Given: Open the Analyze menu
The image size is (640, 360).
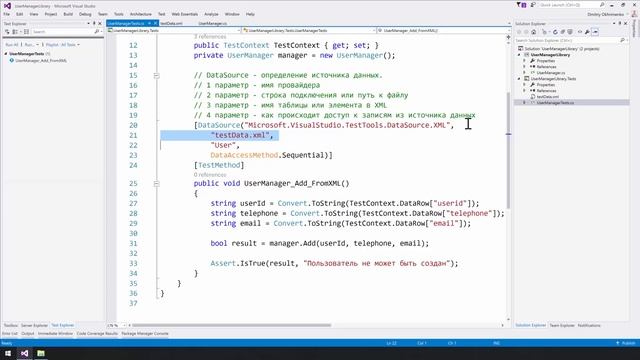Looking at the screenshot, I should click(x=211, y=14).
